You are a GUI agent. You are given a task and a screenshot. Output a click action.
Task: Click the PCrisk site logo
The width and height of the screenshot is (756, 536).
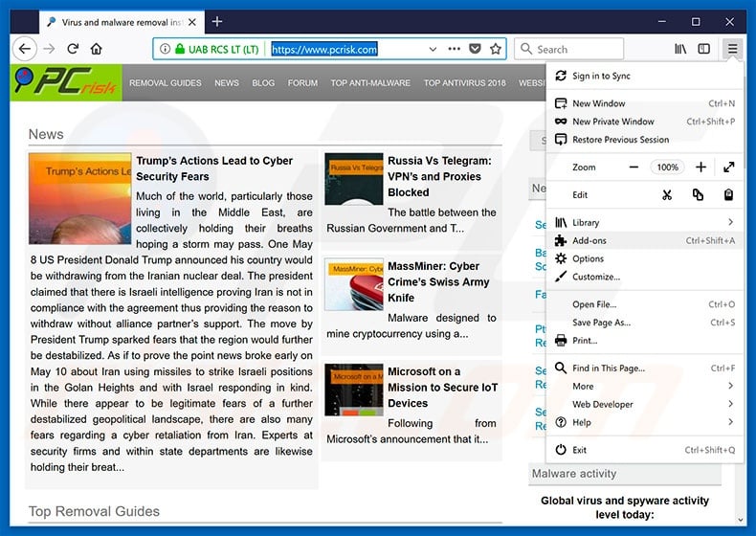[x=66, y=82]
